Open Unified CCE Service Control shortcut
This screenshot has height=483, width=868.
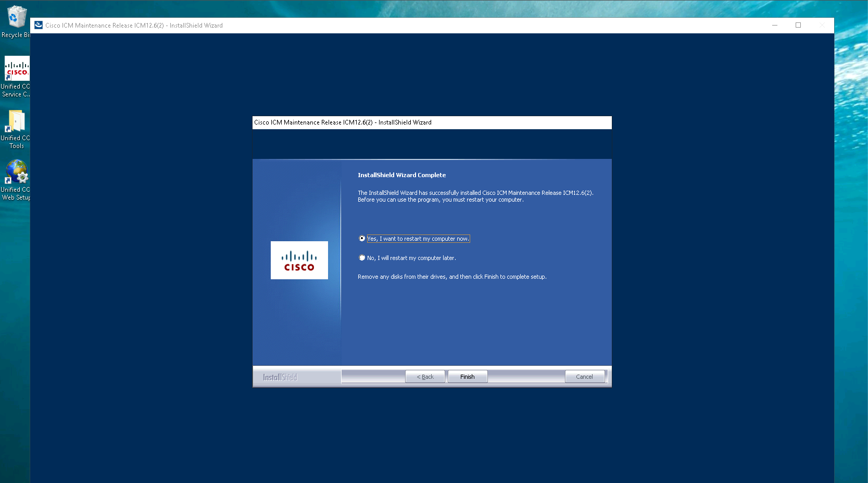point(17,69)
